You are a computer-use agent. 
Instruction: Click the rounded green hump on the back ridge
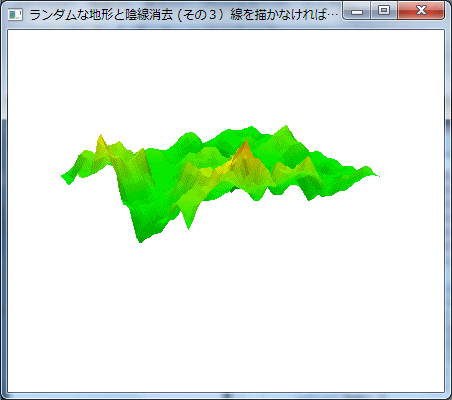point(190,137)
